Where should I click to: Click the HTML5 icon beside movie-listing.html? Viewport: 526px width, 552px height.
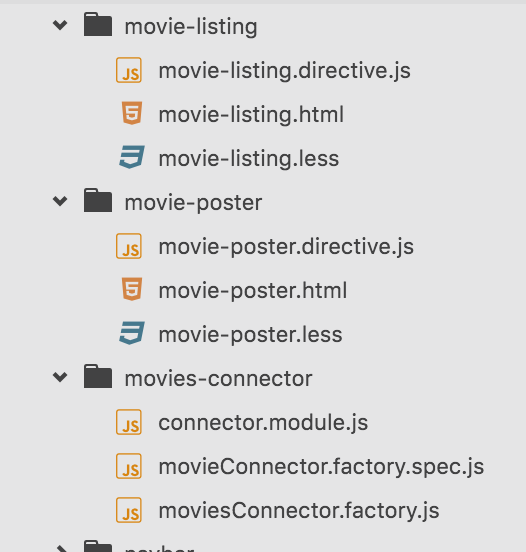132,113
